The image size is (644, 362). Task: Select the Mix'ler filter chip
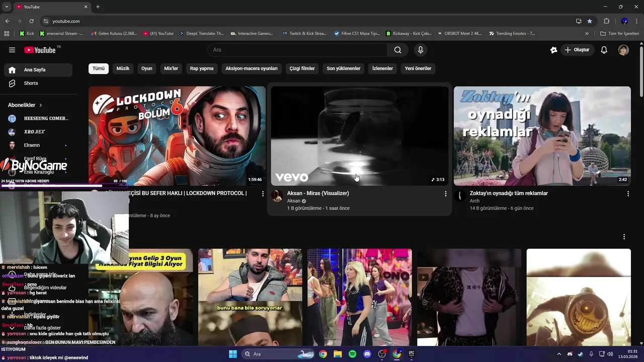pos(171,68)
